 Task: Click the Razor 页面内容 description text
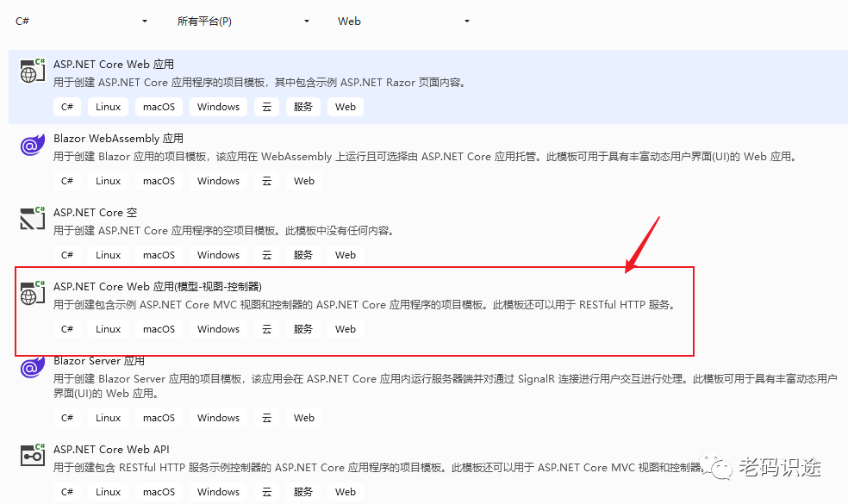[x=260, y=83]
